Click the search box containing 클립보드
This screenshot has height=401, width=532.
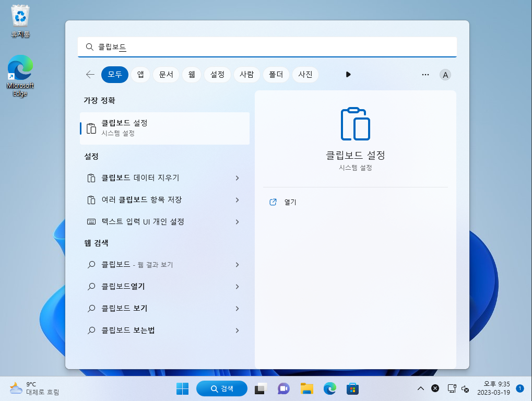pos(267,47)
